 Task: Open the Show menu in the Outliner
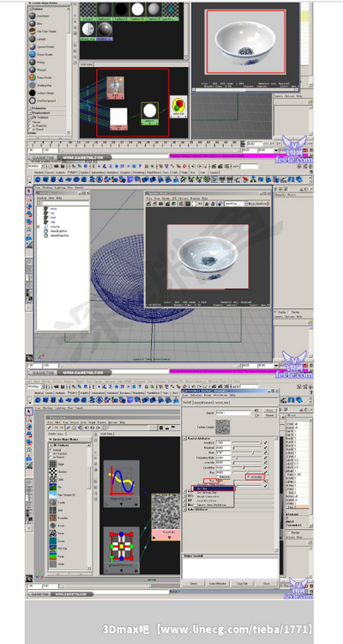pyautogui.click(x=53, y=197)
